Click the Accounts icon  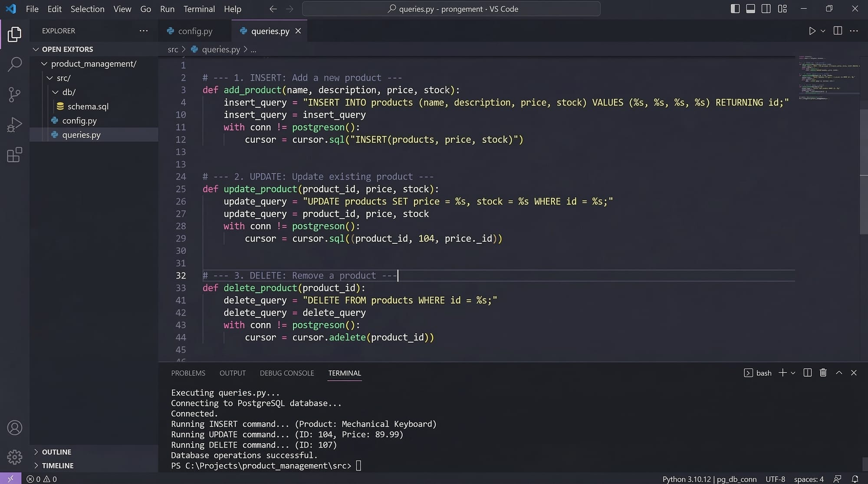click(x=14, y=428)
